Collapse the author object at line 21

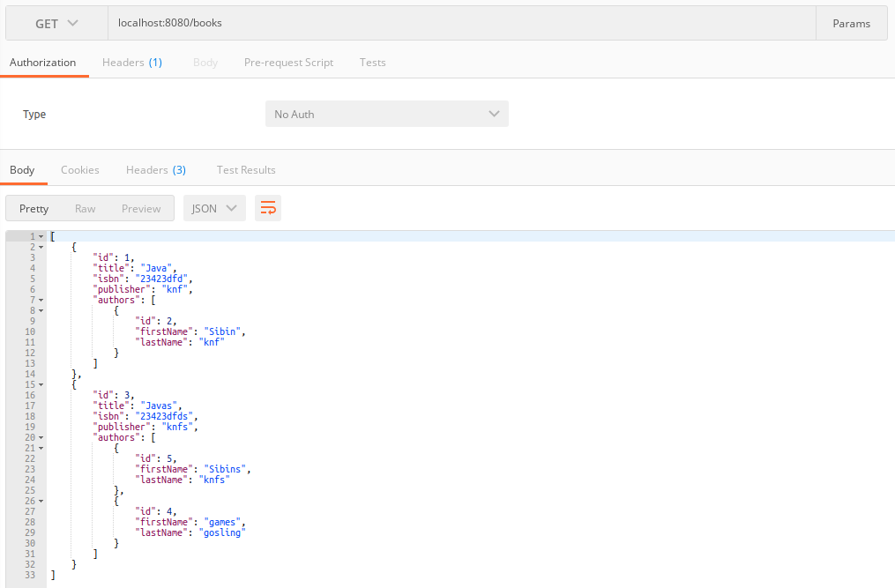[x=39, y=448]
